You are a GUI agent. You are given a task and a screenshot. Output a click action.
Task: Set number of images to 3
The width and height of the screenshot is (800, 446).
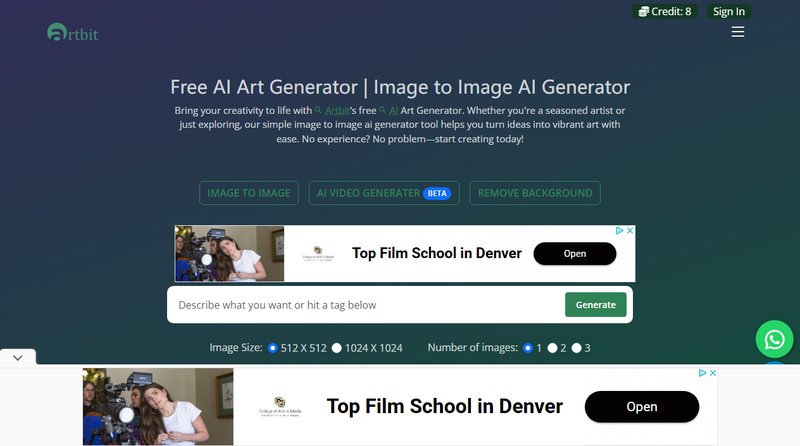pyautogui.click(x=577, y=348)
